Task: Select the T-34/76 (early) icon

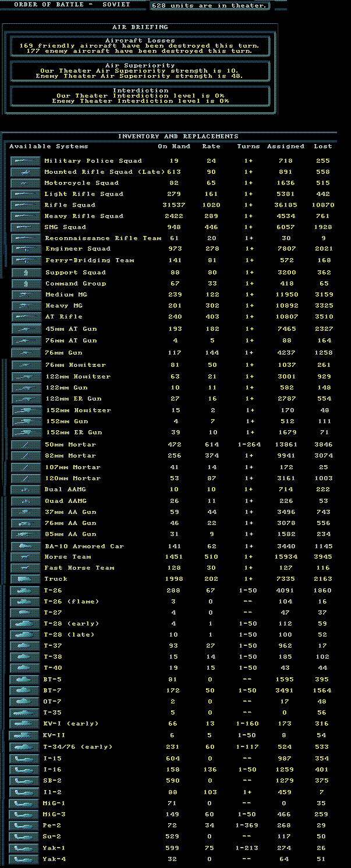Action: tap(26, 747)
